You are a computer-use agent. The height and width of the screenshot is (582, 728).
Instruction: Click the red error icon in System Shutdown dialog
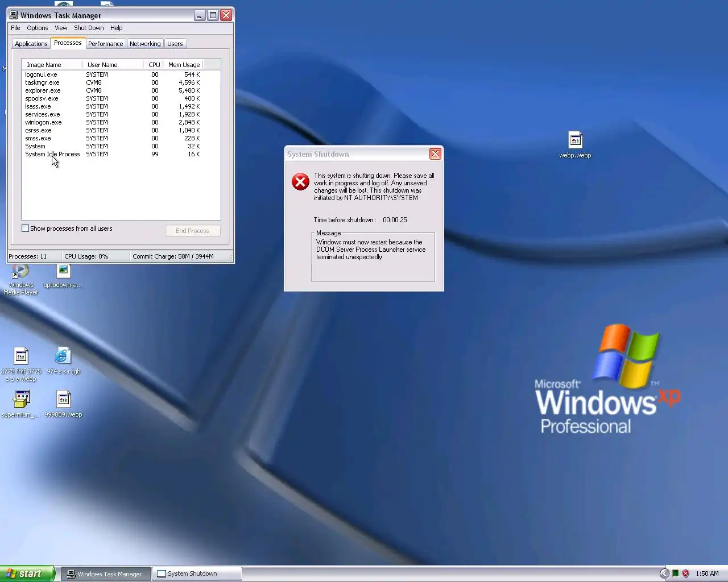(x=300, y=182)
